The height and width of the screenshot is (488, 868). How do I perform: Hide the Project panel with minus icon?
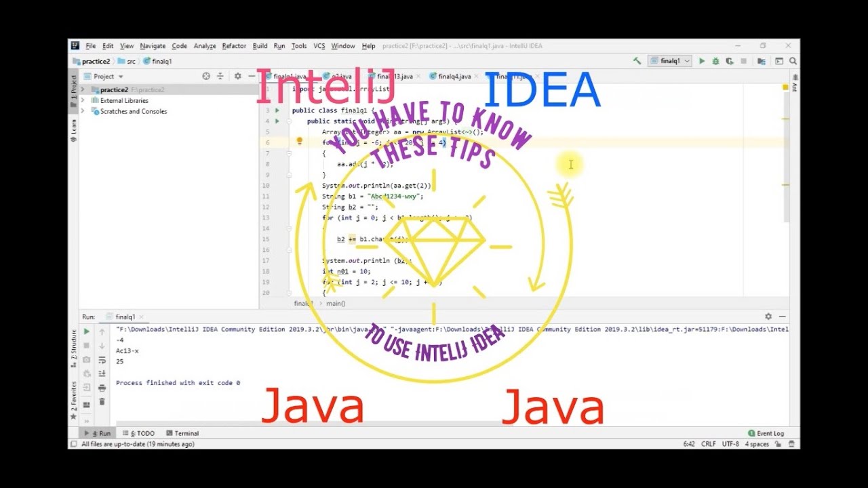pyautogui.click(x=251, y=77)
